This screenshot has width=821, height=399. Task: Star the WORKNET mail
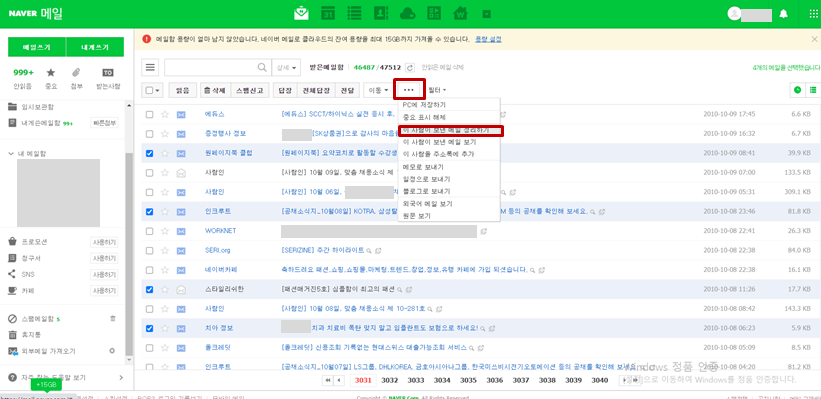coord(165,231)
